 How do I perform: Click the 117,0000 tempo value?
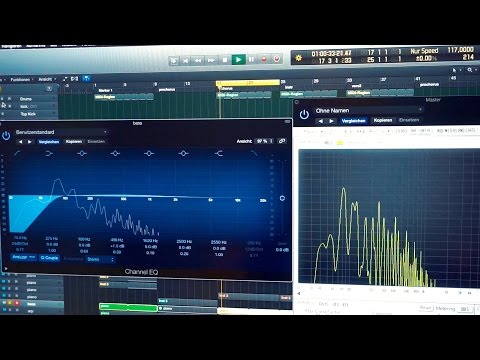pyautogui.click(x=460, y=50)
